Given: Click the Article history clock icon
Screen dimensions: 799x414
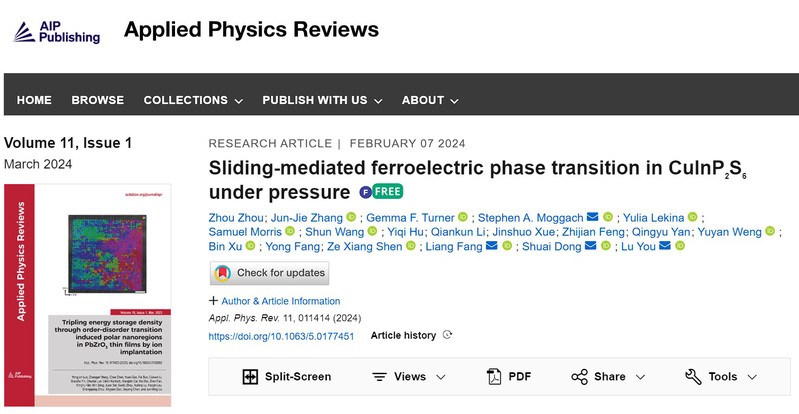Looking at the screenshot, I should [447, 335].
